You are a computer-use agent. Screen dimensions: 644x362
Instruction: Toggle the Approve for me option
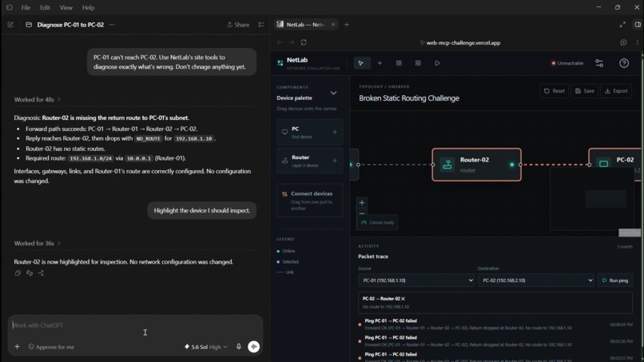[51, 347]
